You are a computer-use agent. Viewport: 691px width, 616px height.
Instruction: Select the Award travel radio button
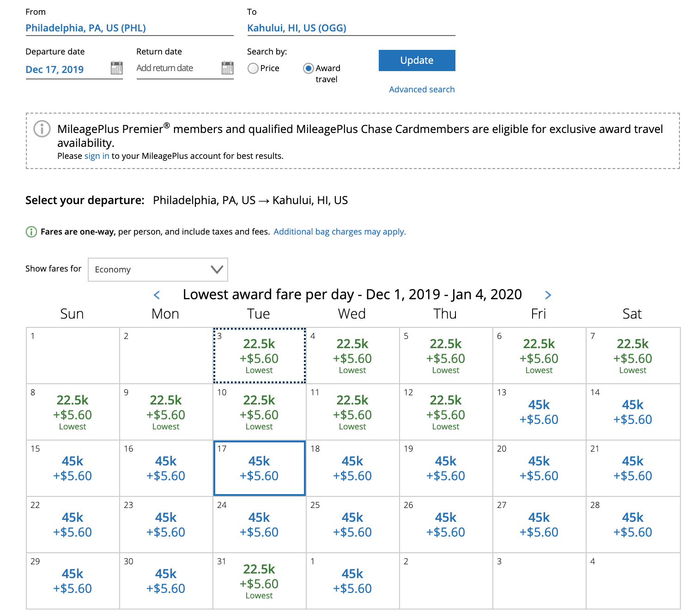coord(308,68)
